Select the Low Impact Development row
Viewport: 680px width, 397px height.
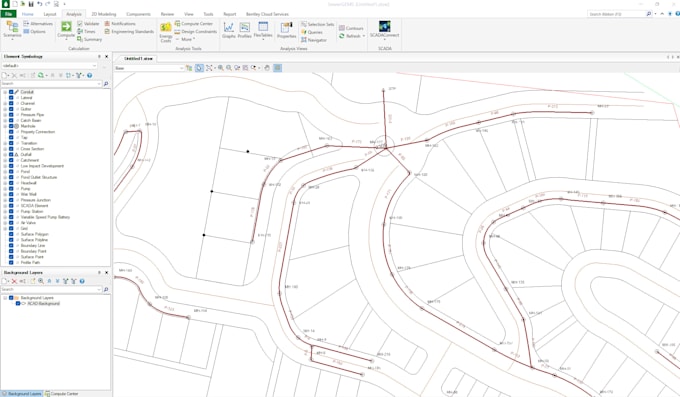[x=42, y=166]
